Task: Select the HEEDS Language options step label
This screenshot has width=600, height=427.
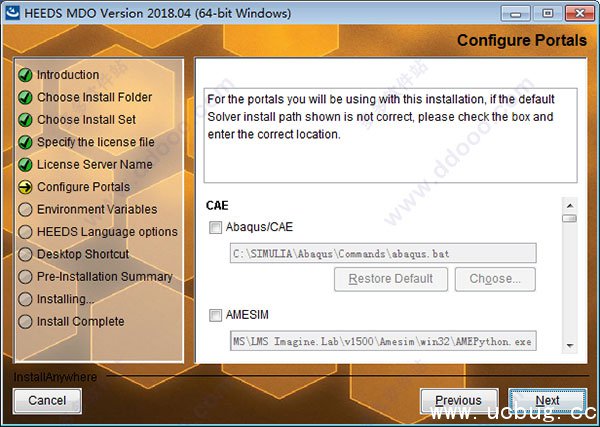Action: click(x=107, y=232)
